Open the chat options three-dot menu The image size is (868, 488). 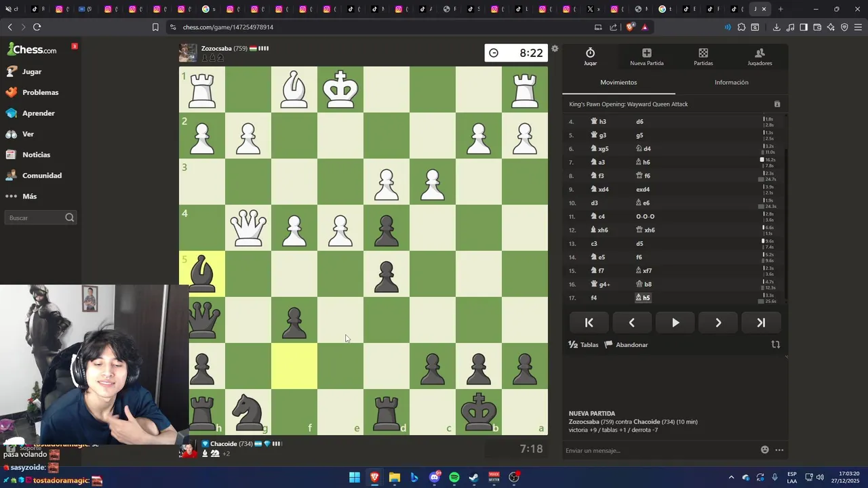tap(779, 450)
